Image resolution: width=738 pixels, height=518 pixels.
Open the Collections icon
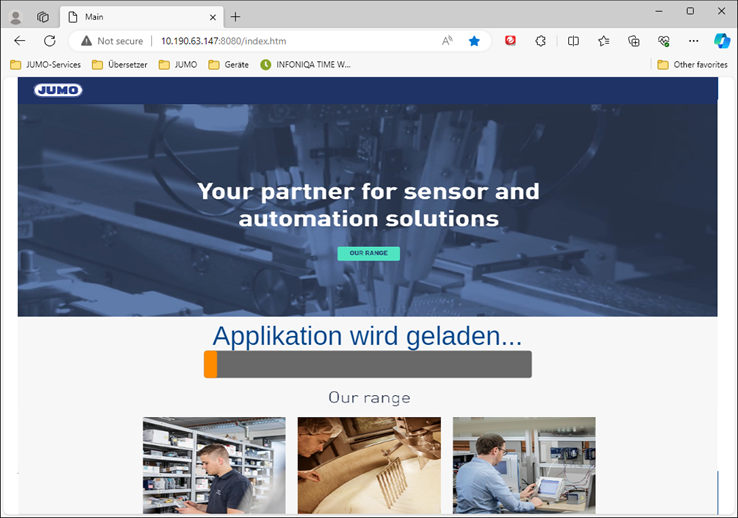(x=634, y=41)
